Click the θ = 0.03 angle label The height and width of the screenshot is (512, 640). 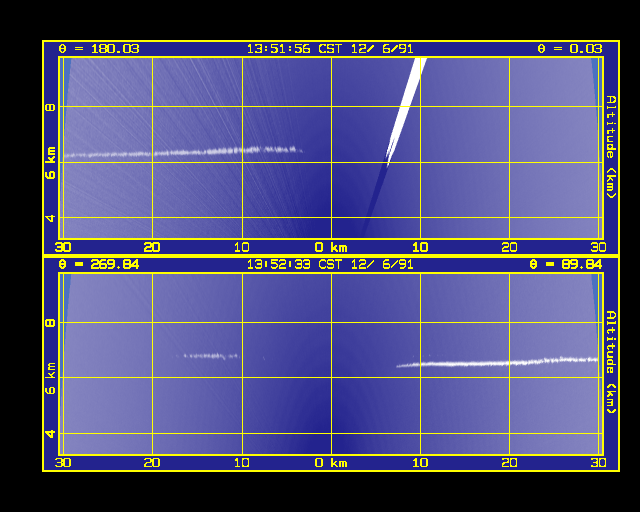pos(570,49)
